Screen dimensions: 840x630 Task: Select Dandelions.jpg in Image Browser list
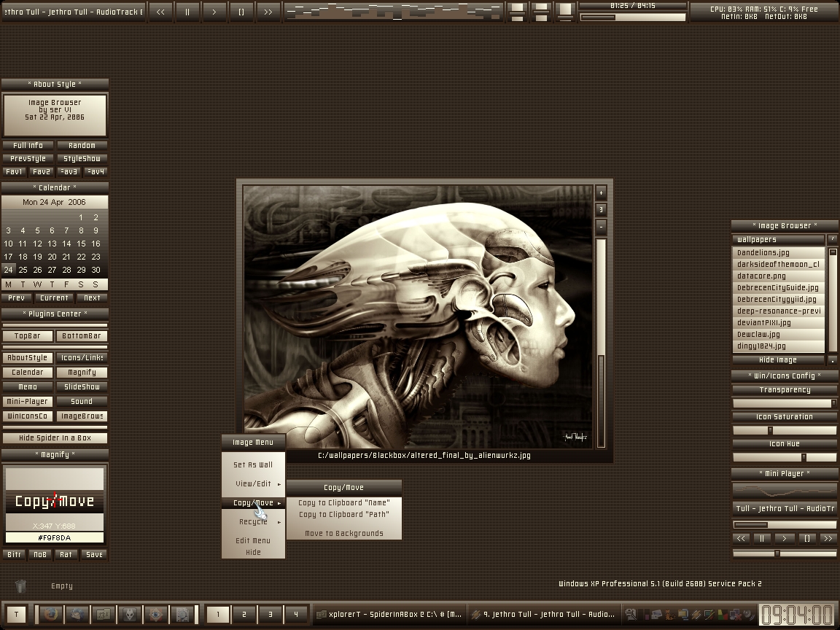(x=779, y=252)
